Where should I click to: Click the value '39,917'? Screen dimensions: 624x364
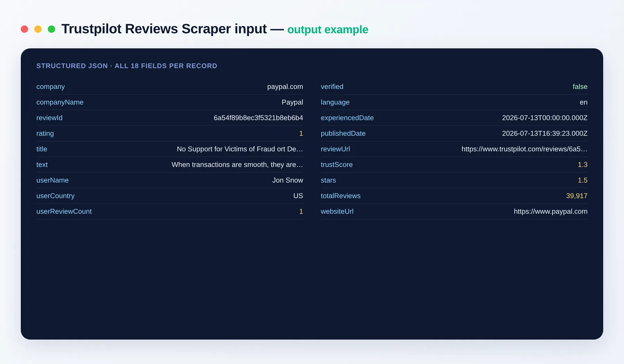click(x=577, y=196)
